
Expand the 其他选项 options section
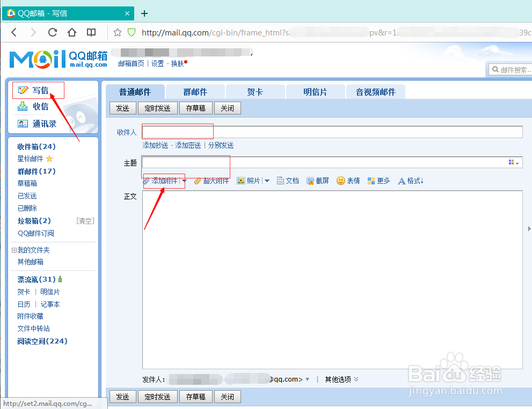(x=340, y=379)
